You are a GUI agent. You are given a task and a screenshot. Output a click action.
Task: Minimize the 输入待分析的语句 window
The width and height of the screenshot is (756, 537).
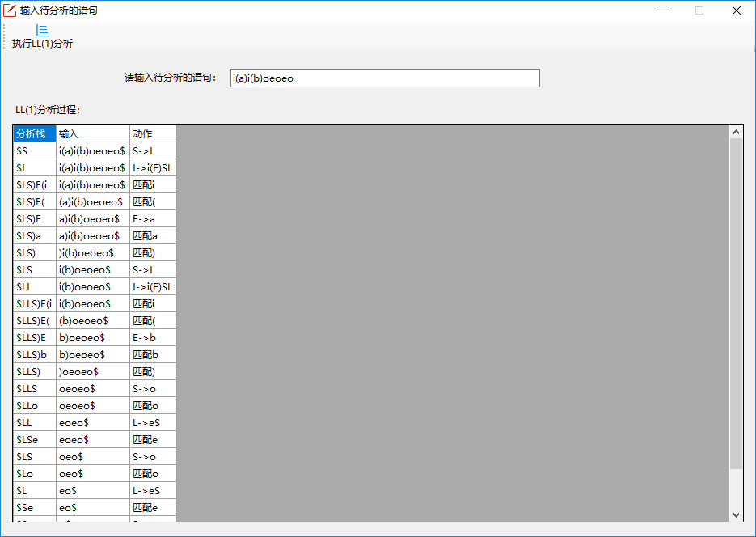click(663, 11)
